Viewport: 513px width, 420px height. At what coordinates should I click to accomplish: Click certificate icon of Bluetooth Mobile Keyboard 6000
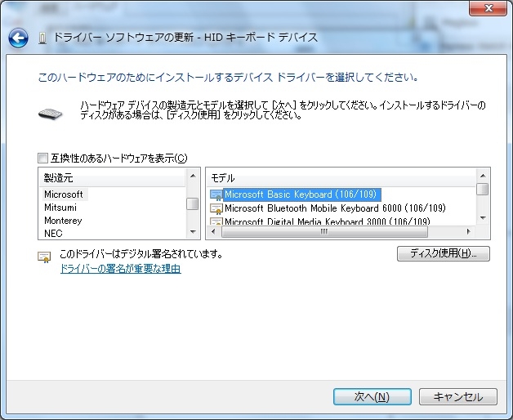click(x=216, y=208)
